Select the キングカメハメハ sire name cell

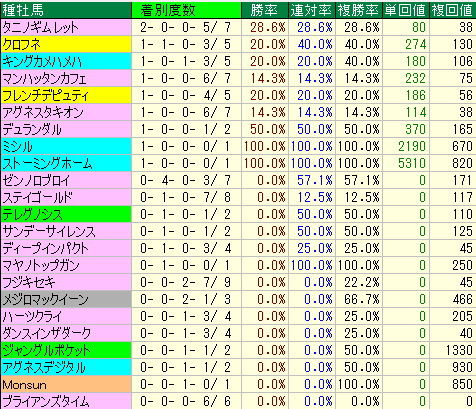tap(66, 61)
